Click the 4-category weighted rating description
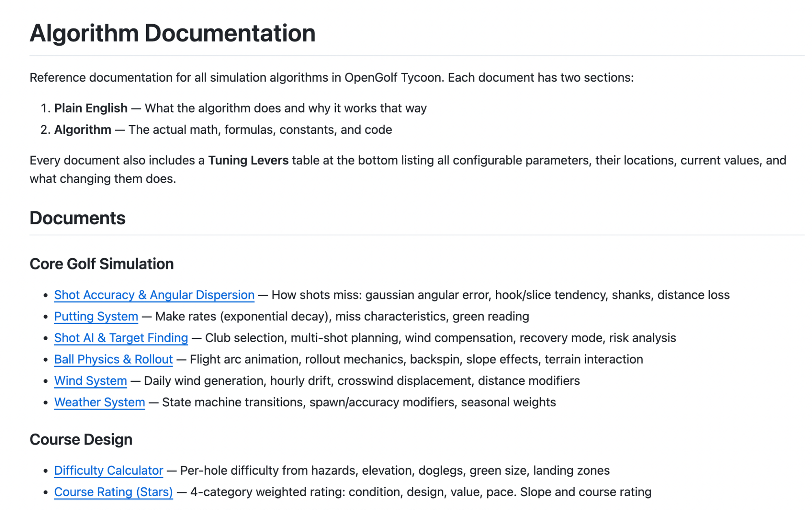The image size is (812, 510). 420,492
